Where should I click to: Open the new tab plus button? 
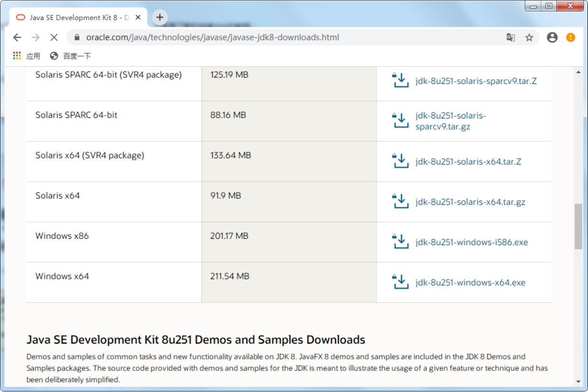160,18
